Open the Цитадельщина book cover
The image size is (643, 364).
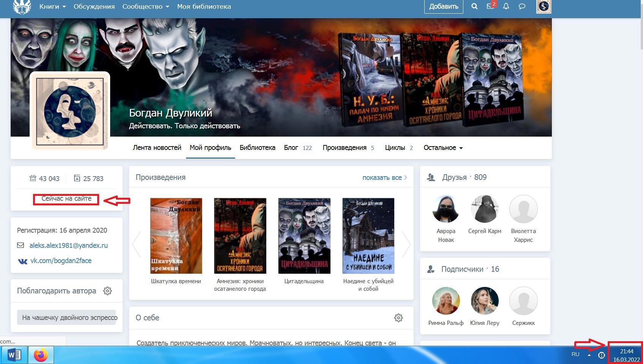304,236
